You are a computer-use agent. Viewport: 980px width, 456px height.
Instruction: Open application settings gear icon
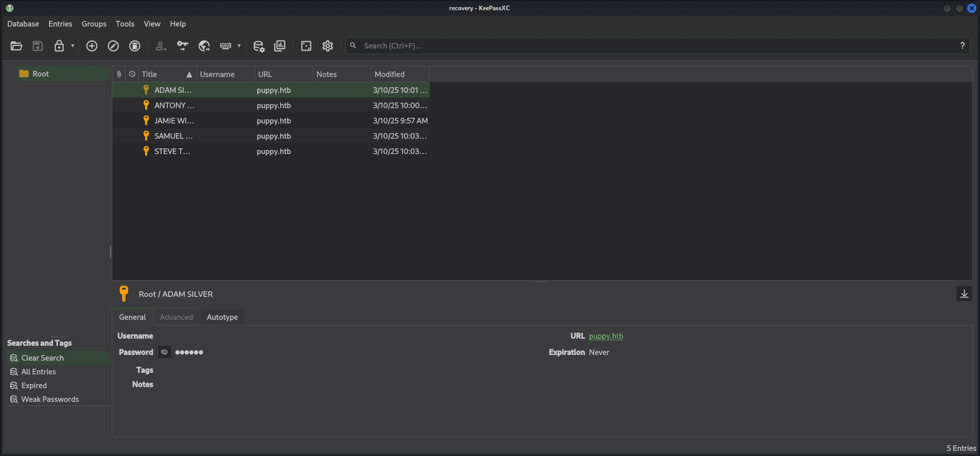328,46
